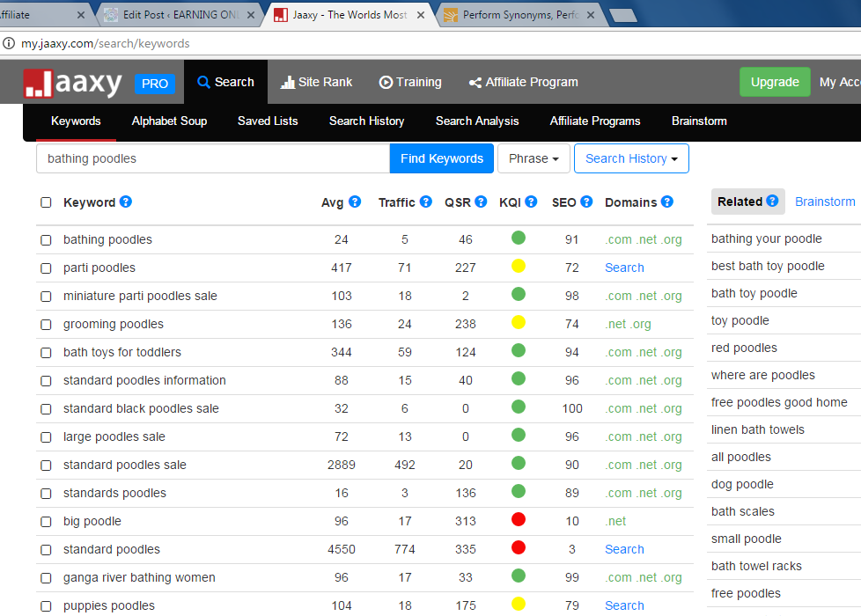Screen dimensions: 861x616
Task: Click the Keywords submenu item
Action: coord(76,121)
